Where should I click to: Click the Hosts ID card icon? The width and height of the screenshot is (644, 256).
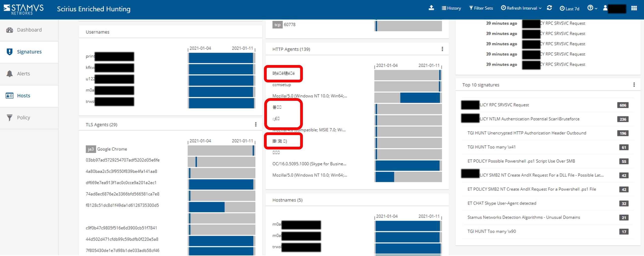(9, 96)
